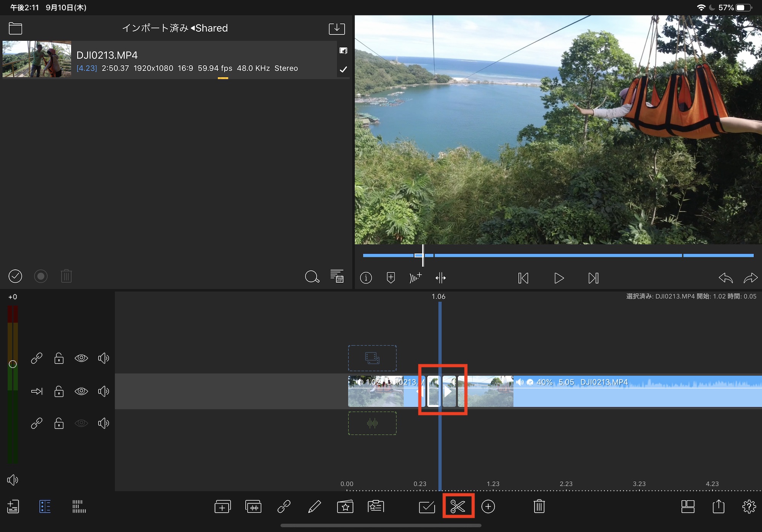
Task: Open settings gear with question mark
Action: 749,506
